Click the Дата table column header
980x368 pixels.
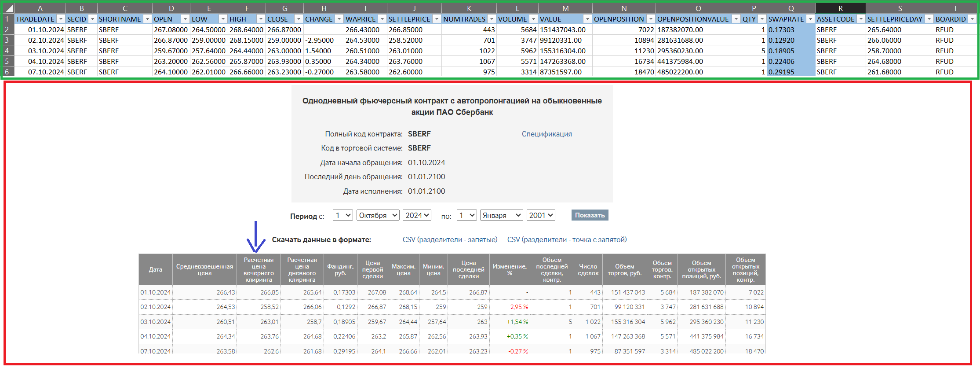point(155,269)
